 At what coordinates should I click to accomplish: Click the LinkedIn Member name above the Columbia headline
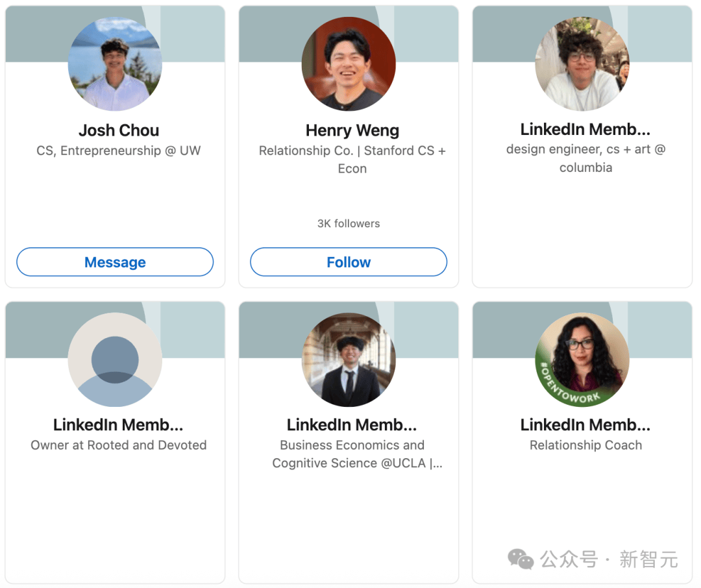tap(585, 129)
